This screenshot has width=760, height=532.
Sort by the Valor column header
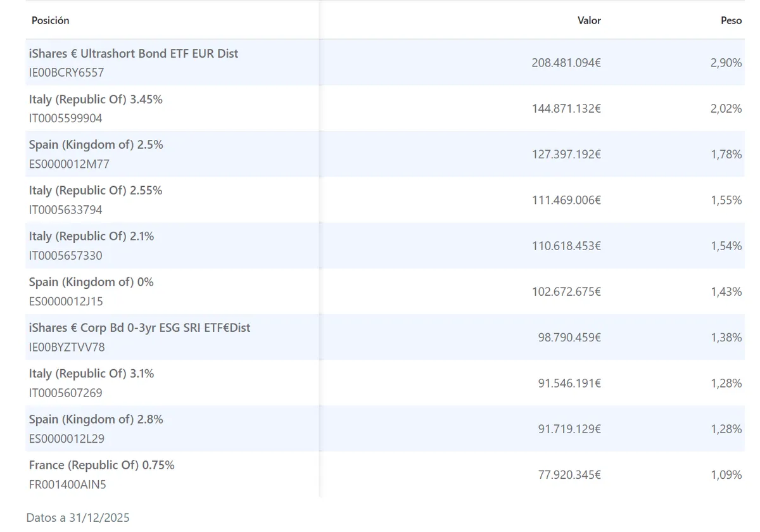(589, 20)
